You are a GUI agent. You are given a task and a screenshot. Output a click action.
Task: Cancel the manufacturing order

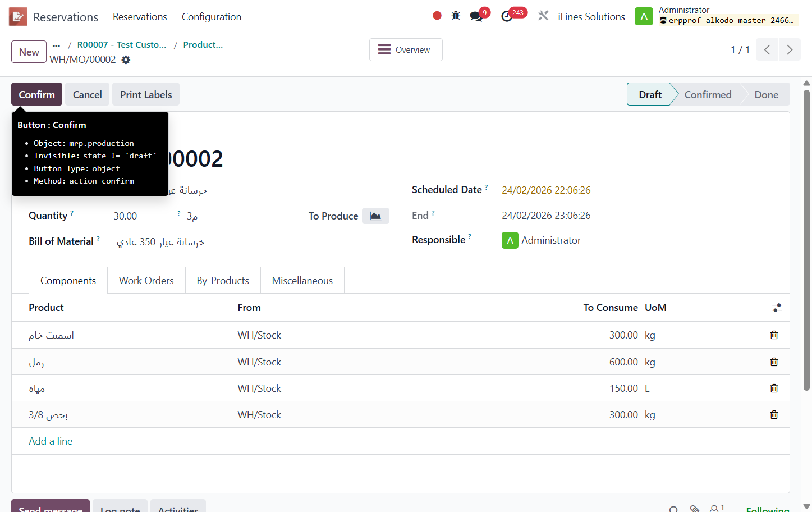click(x=88, y=94)
